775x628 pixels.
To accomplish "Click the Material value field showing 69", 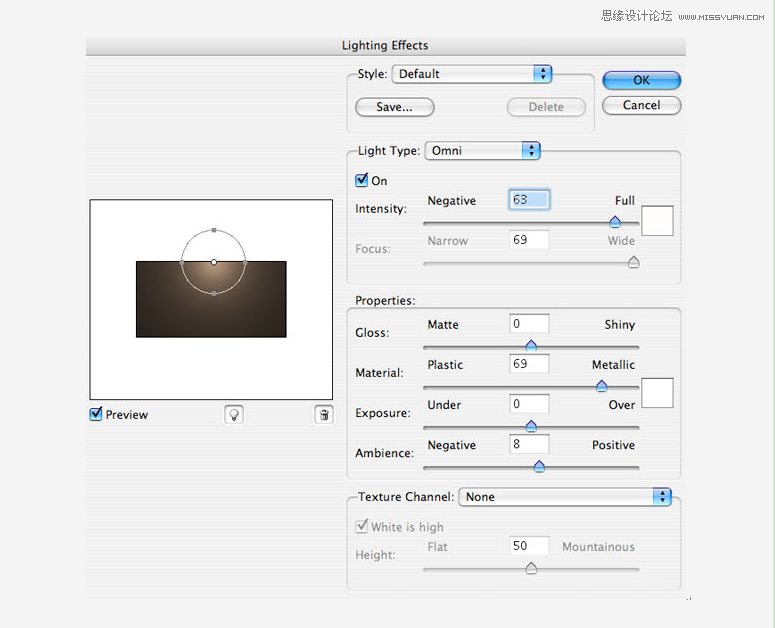I will pos(529,364).
